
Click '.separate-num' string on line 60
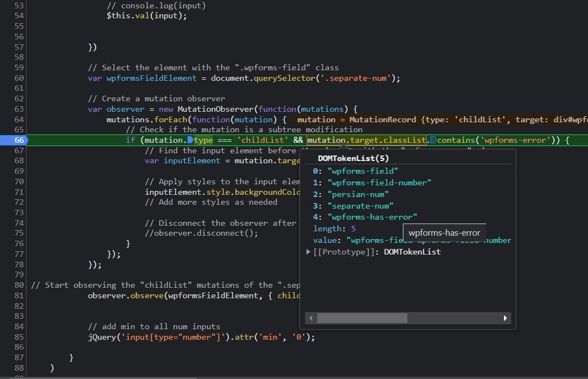coord(355,78)
